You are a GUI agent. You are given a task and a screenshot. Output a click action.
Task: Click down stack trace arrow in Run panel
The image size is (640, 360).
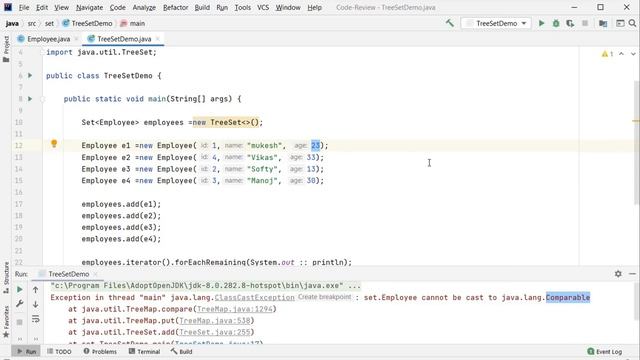[x=36, y=304]
